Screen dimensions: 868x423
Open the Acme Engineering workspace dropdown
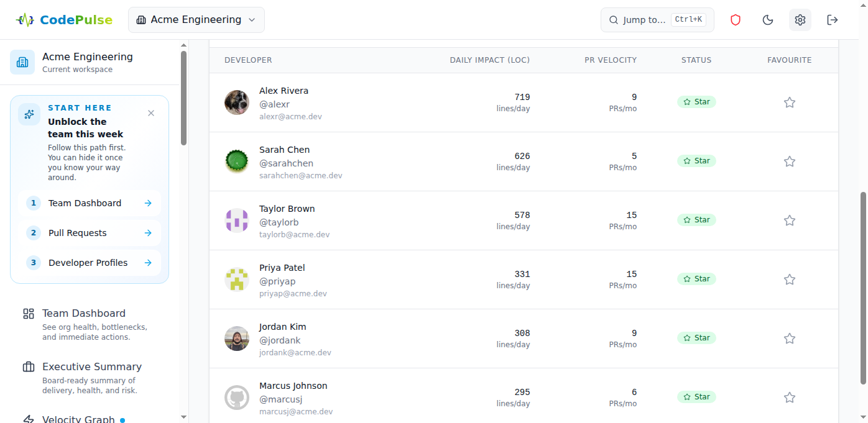coord(196,20)
